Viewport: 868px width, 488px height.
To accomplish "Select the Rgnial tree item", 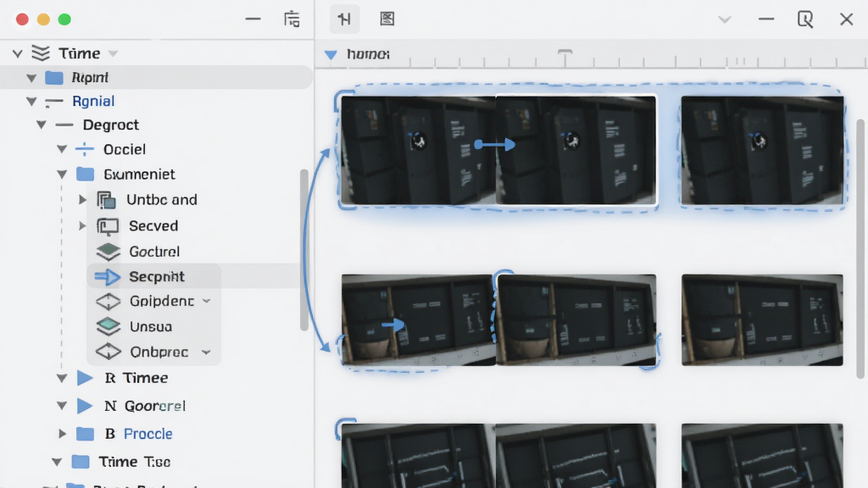I will coord(93,102).
